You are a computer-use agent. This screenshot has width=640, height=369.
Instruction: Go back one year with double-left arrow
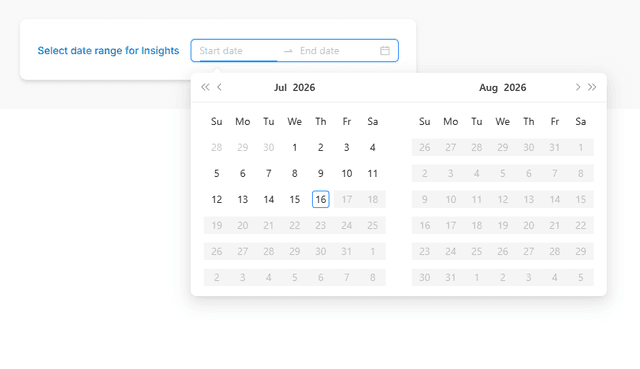tap(205, 87)
